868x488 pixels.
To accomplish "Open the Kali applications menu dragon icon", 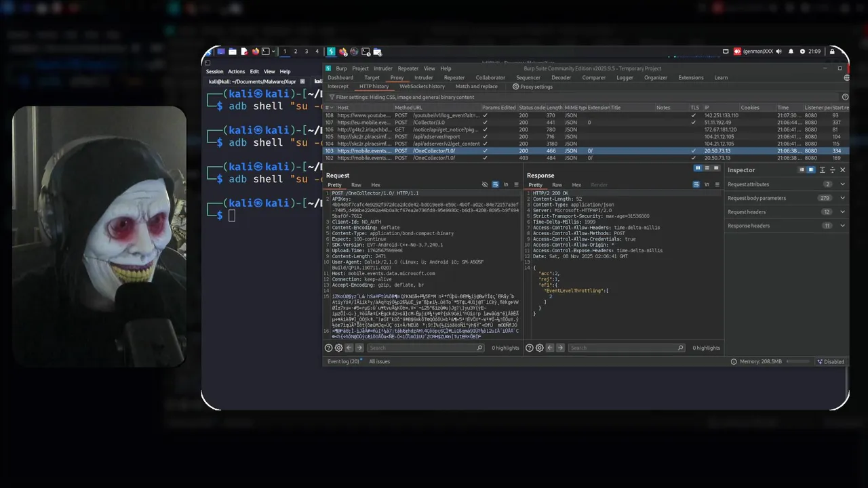I will coord(210,52).
